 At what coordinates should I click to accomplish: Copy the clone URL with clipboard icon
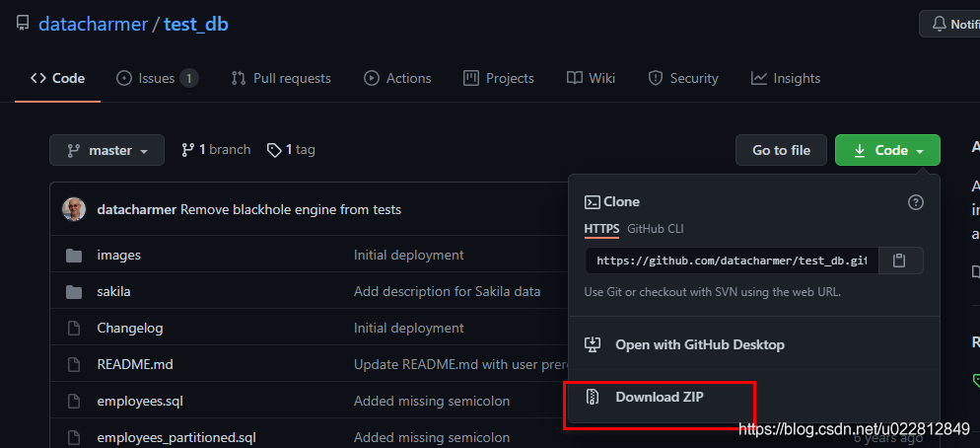[900, 261]
